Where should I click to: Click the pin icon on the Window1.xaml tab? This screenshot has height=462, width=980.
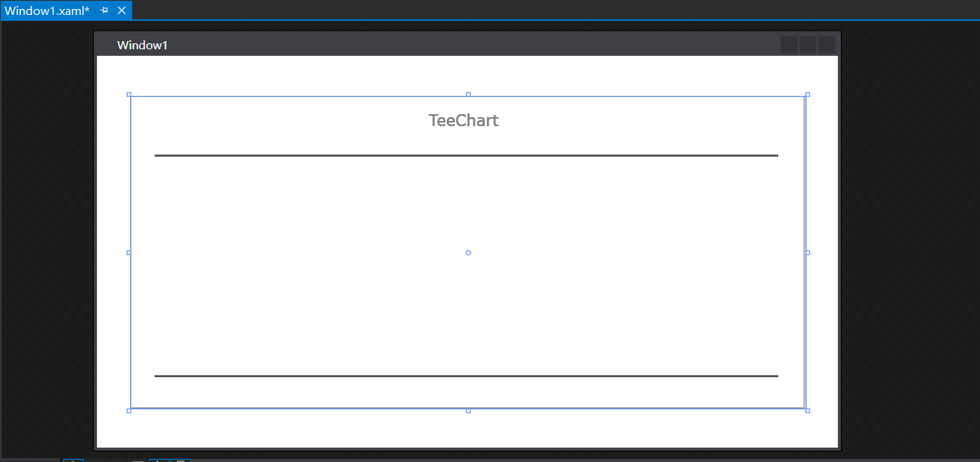[x=103, y=10]
